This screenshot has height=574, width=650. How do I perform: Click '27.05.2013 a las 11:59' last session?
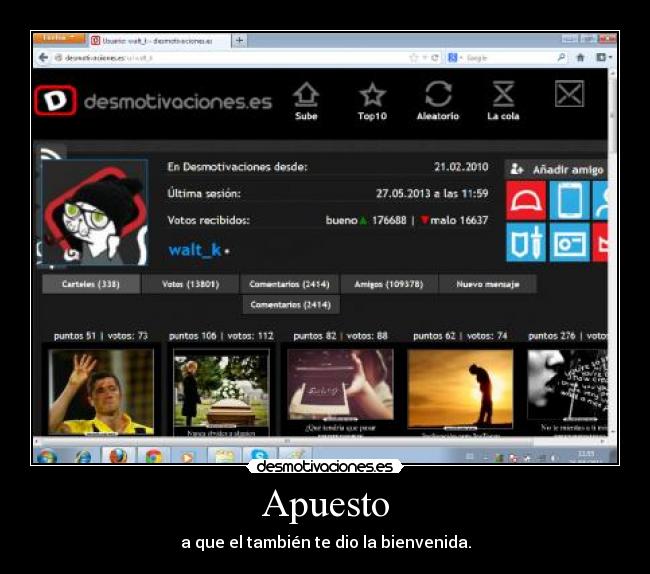click(x=432, y=194)
